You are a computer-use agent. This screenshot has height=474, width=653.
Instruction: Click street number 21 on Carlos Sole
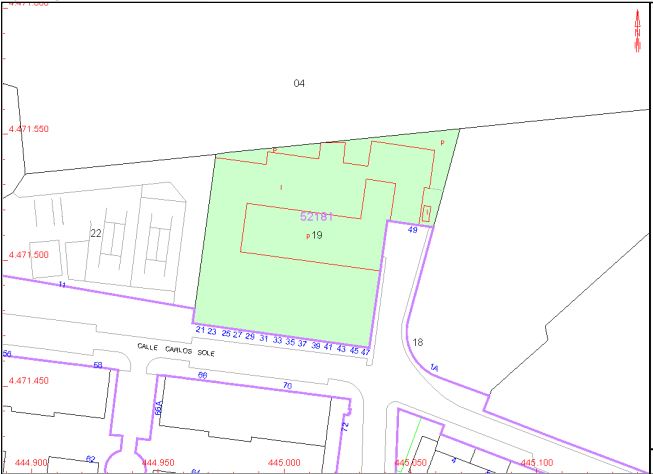click(200, 330)
